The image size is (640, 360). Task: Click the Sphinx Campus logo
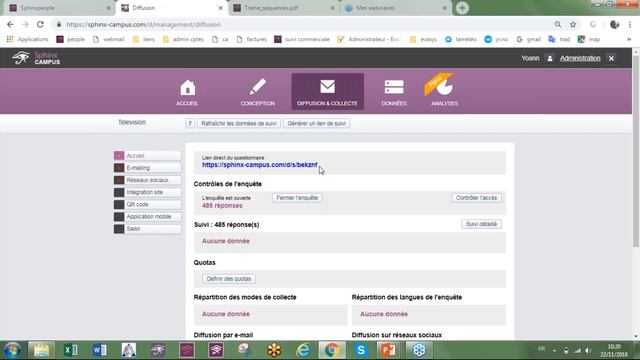click(36, 58)
